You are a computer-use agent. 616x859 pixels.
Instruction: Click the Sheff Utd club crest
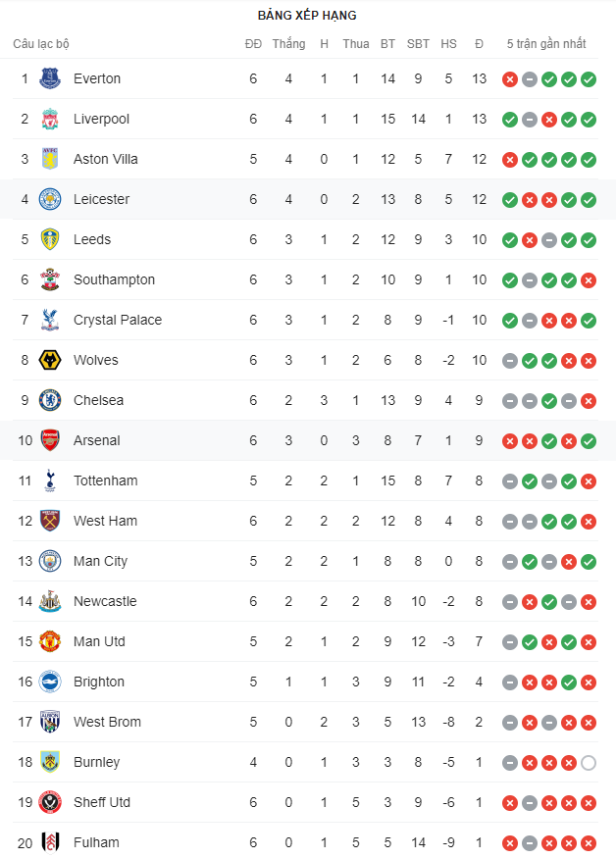(x=50, y=802)
